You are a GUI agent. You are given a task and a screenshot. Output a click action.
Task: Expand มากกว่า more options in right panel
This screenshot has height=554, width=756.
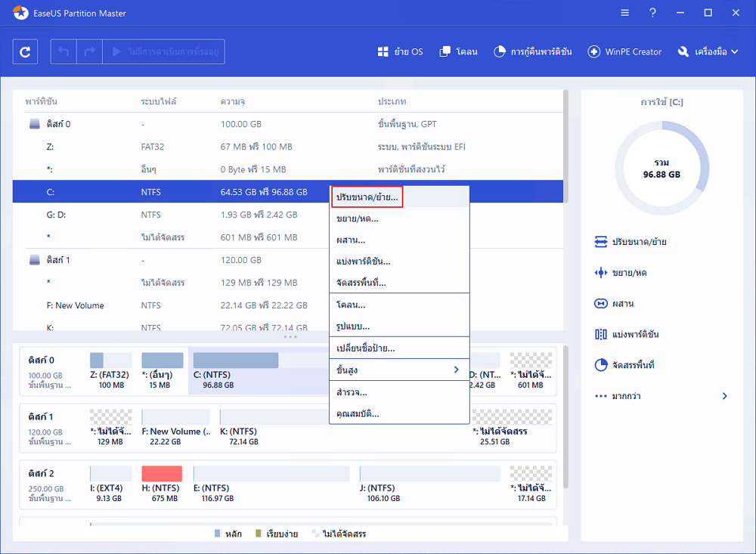pyautogui.click(x=661, y=396)
